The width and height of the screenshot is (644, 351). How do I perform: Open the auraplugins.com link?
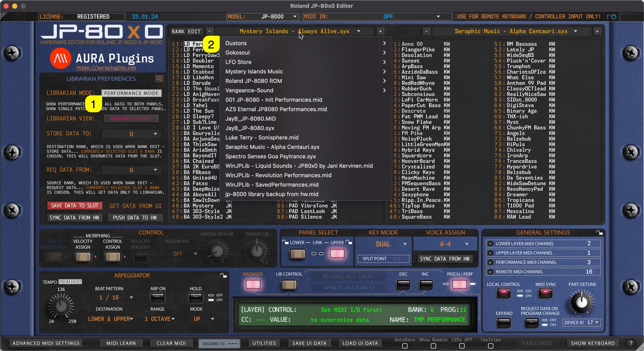(106, 68)
